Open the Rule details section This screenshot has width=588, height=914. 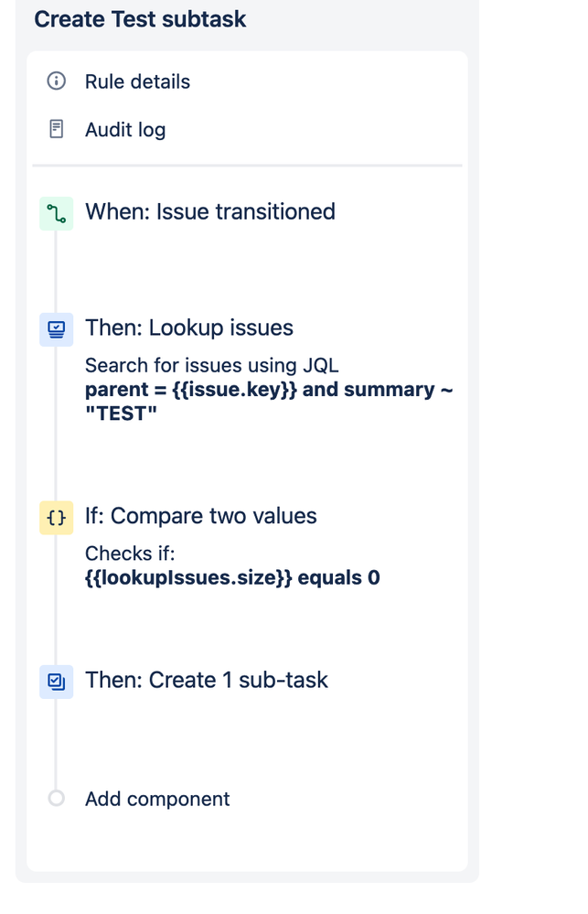[x=137, y=81]
